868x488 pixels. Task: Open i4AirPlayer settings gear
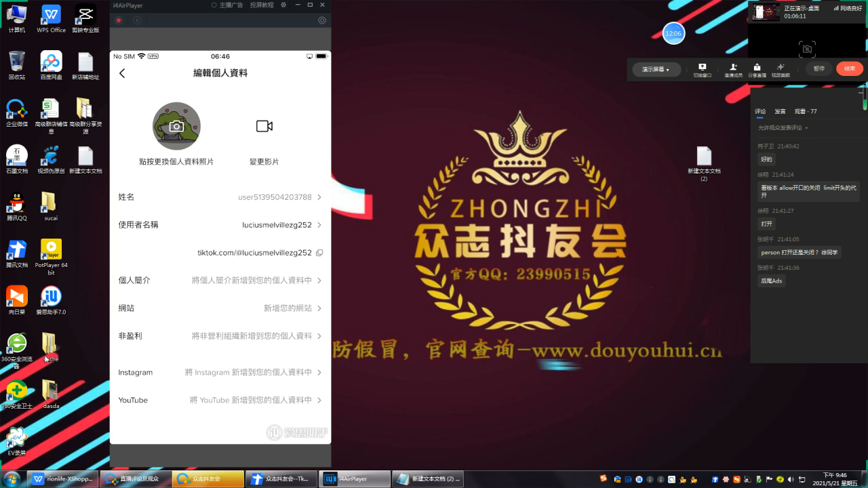click(283, 5)
